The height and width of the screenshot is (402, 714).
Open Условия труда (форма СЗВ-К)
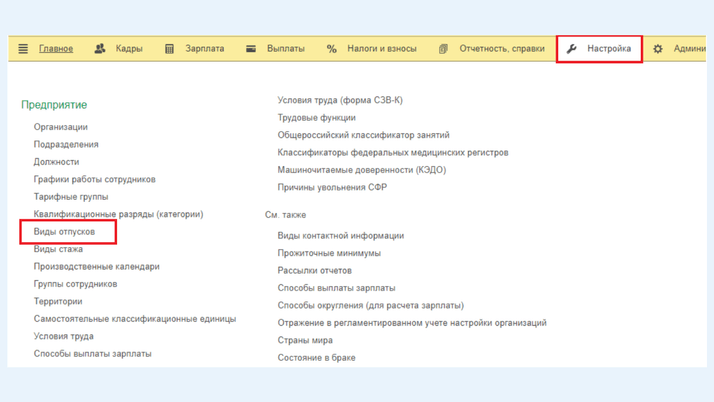(340, 100)
